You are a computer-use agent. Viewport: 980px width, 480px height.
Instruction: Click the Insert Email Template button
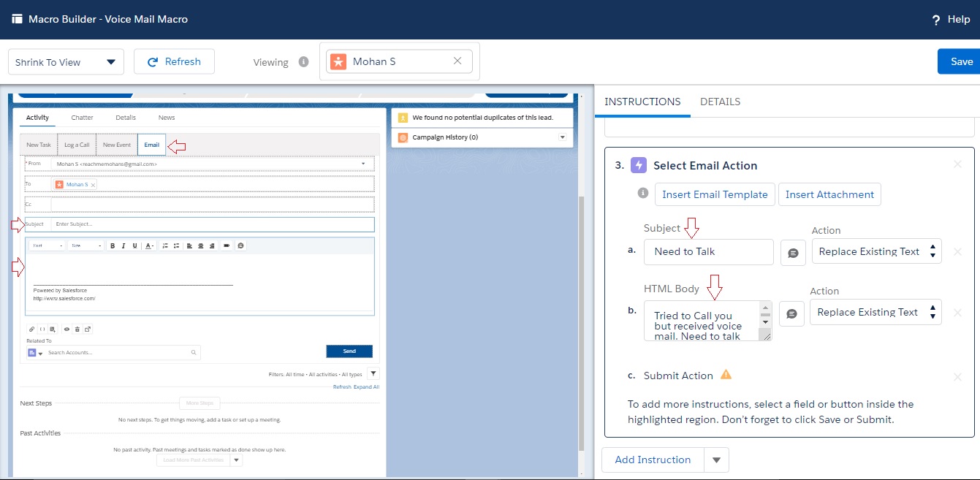click(714, 194)
